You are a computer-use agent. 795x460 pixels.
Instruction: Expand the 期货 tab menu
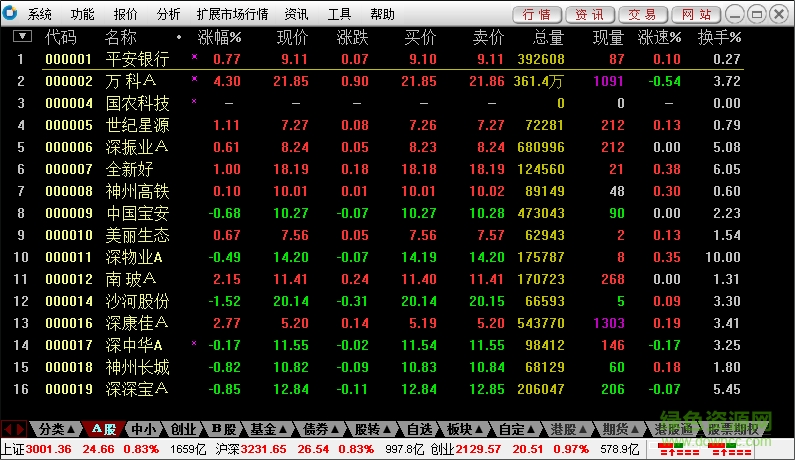pos(621,429)
